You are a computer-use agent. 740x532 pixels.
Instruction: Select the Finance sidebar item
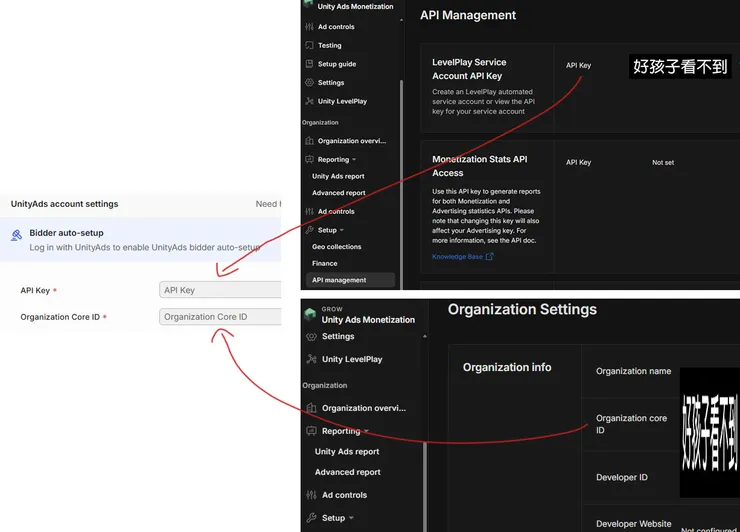point(325,263)
